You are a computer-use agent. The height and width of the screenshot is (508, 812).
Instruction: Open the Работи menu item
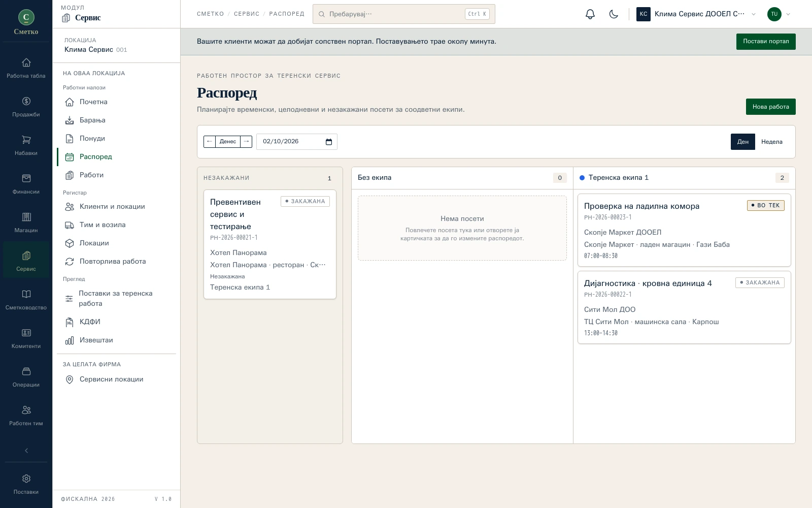tap(116, 175)
